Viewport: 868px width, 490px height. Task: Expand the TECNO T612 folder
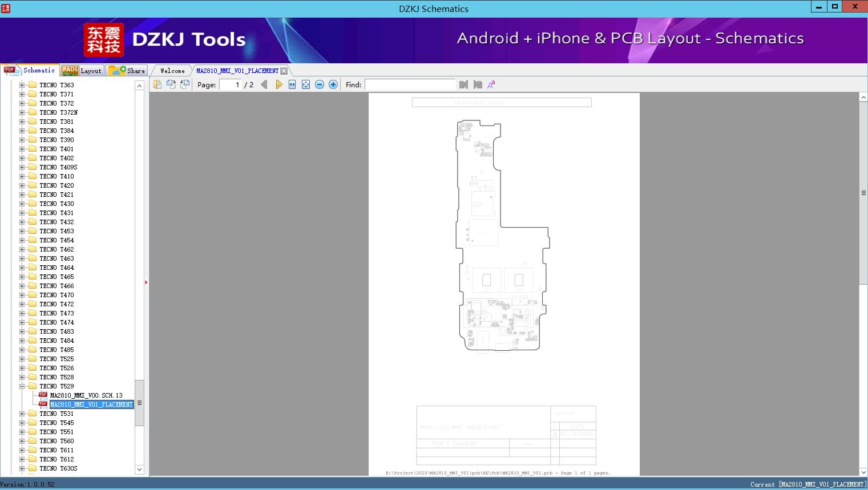pos(22,459)
